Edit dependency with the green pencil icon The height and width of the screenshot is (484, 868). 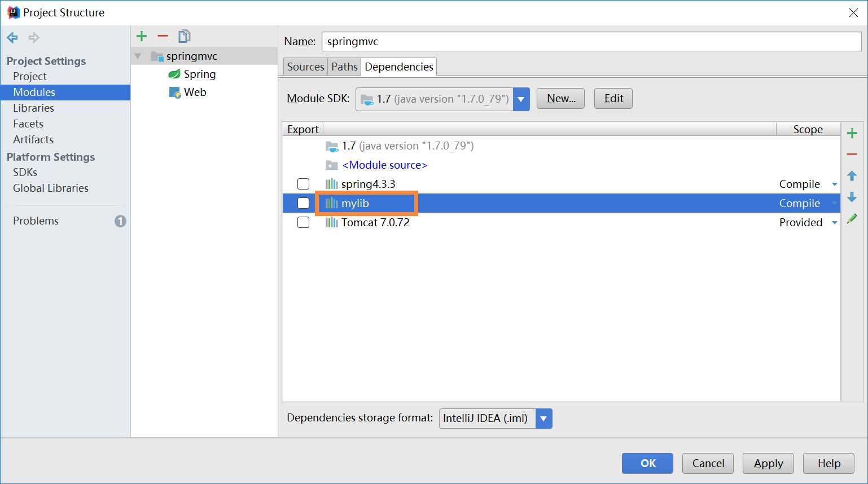coord(852,218)
